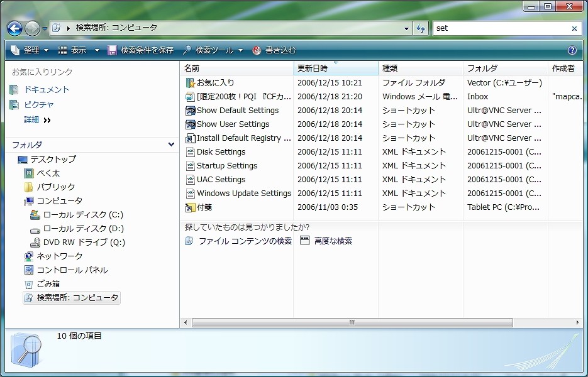This screenshot has width=588, height=377.
Task: Open the 検索ツール menu
Action: 213,50
